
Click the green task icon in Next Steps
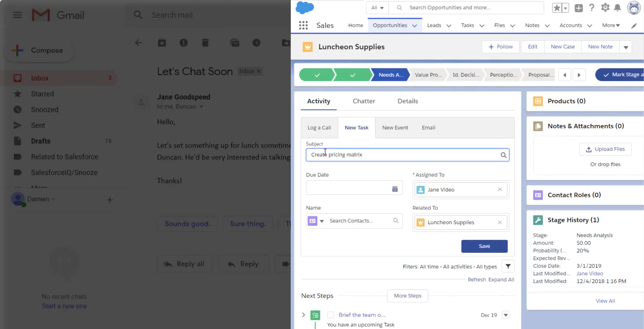click(x=315, y=315)
